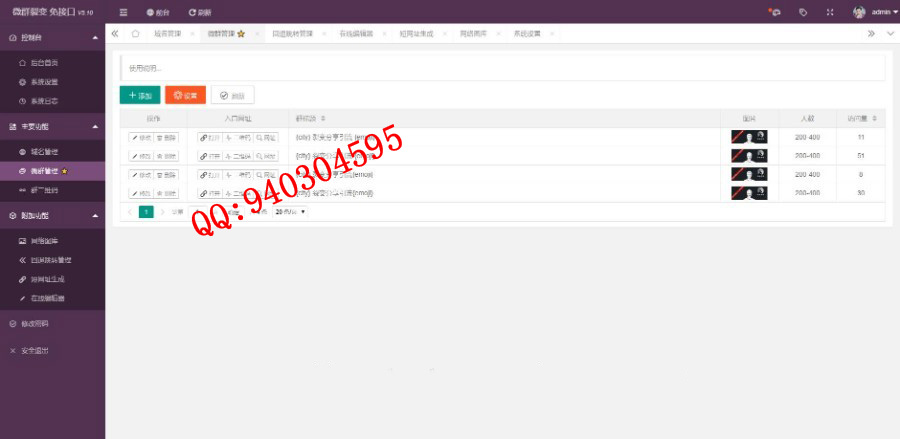Click the fullscreen icon in header

coord(830,12)
